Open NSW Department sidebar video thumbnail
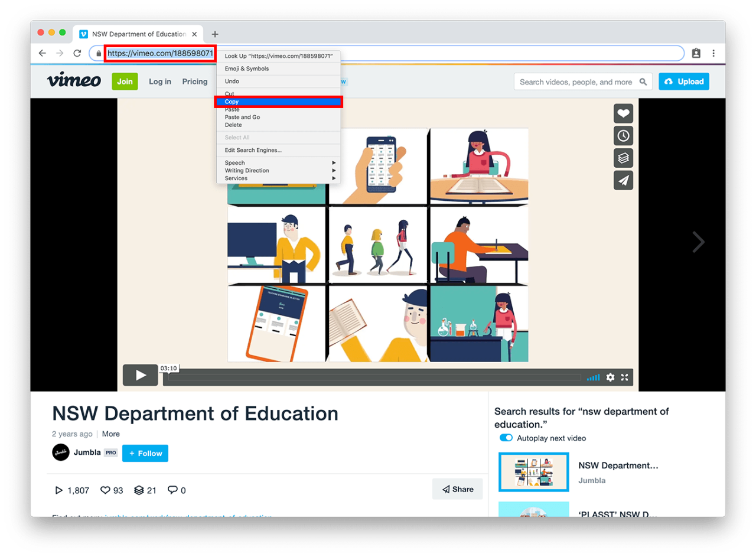Viewport: 756px width, 557px height. point(534,472)
